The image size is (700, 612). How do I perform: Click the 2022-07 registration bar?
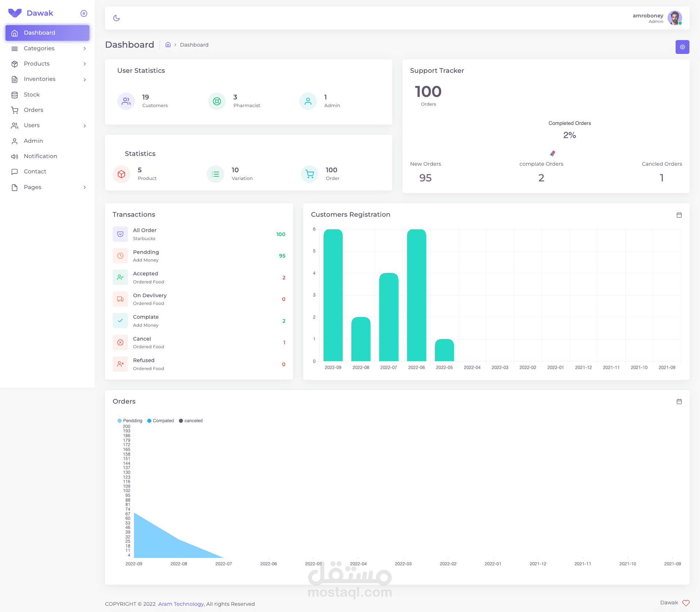(x=389, y=317)
